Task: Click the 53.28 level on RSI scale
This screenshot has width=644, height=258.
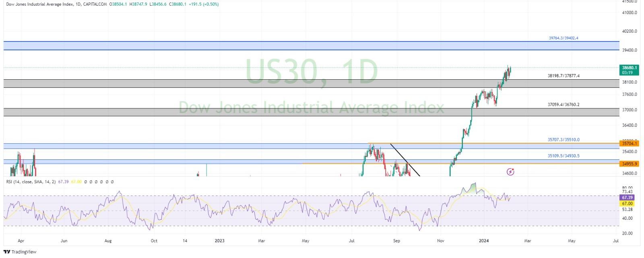Action: pos(627,210)
